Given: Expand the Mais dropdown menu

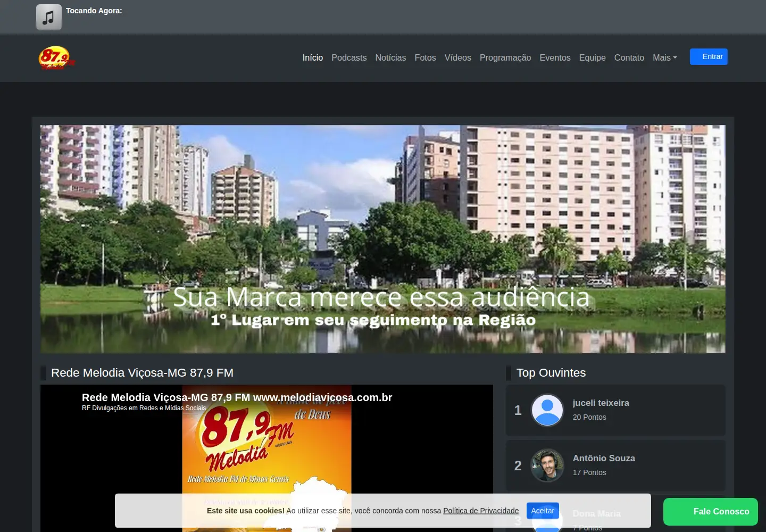Looking at the screenshot, I should (665, 57).
